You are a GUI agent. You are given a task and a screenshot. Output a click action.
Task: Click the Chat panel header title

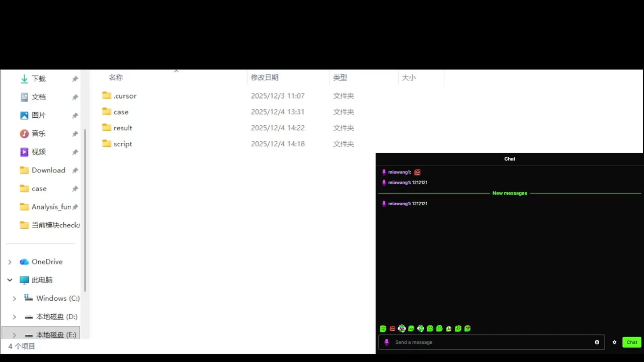510,159
